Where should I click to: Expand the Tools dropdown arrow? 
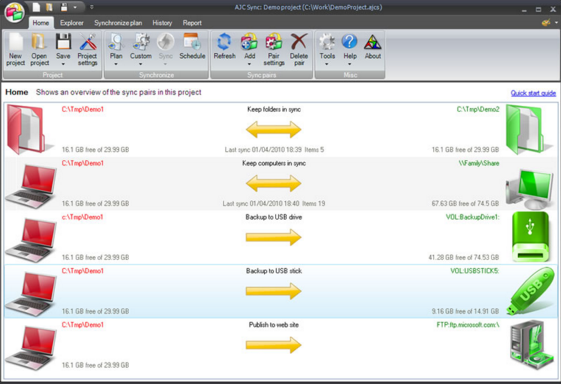click(327, 64)
